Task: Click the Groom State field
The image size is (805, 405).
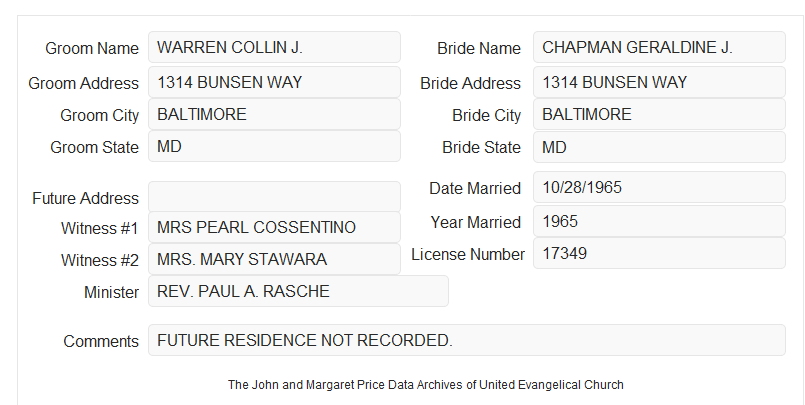Action: [x=274, y=146]
